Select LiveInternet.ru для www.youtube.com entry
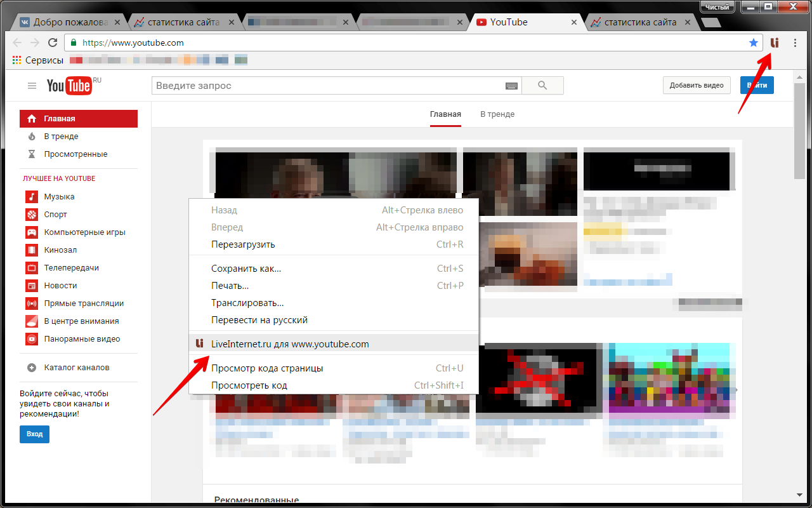The image size is (812, 508). (x=334, y=344)
